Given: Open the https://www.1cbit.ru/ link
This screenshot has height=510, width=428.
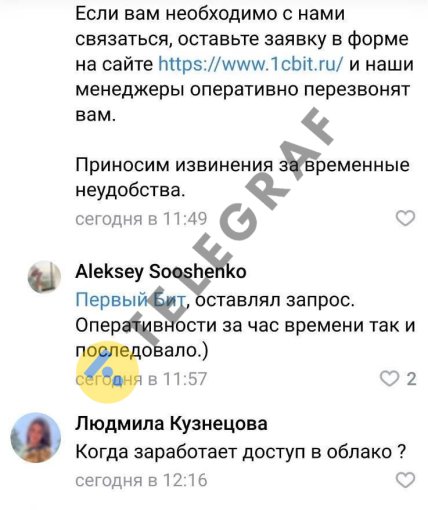Looking at the screenshot, I should (250, 64).
